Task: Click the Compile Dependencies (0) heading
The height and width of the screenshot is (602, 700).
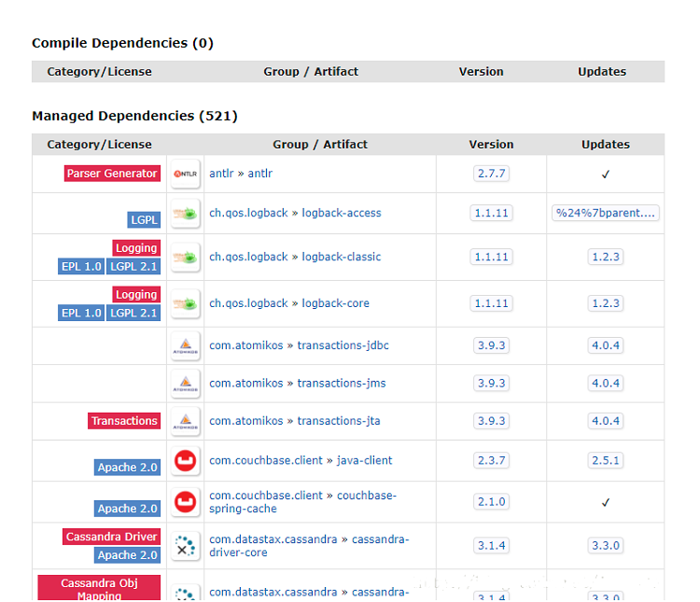Action: click(123, 43)
